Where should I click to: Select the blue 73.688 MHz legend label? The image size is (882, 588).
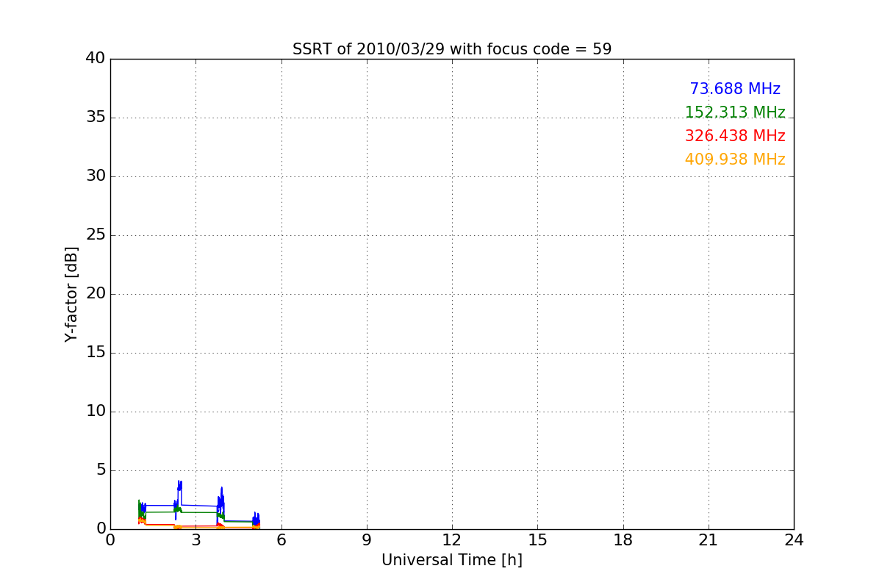click(x=735, y=89)
